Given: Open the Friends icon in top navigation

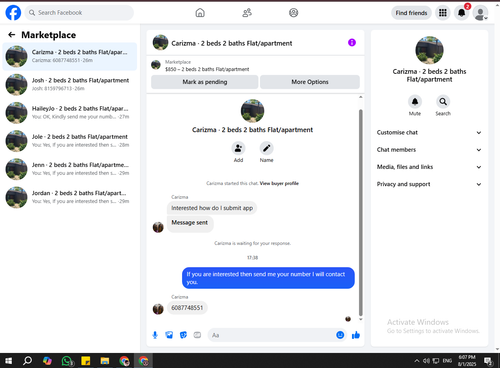Looking at the screenshot, I should click(x=247, y=13).
